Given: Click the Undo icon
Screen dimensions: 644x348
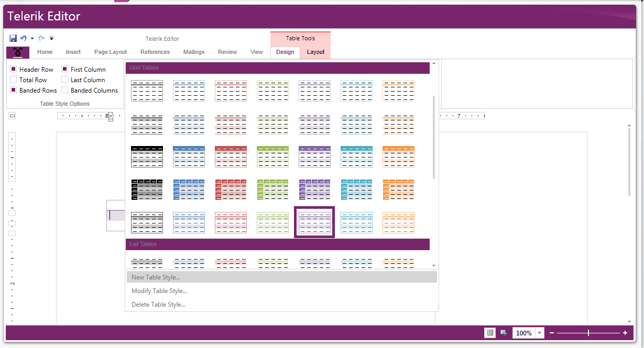Looking at the screenshot, I should pyautogui.click(x=23, y=38).
